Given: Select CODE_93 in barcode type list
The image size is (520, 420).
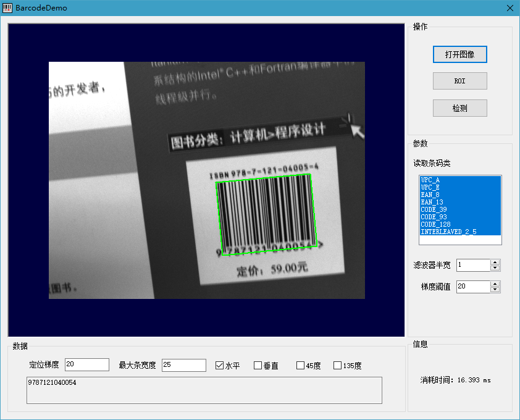Looking at the screenshot, I should 460,217.
